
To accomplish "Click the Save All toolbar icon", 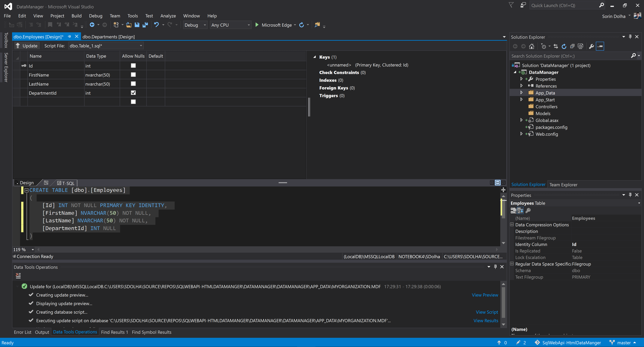I will (145, 25).
